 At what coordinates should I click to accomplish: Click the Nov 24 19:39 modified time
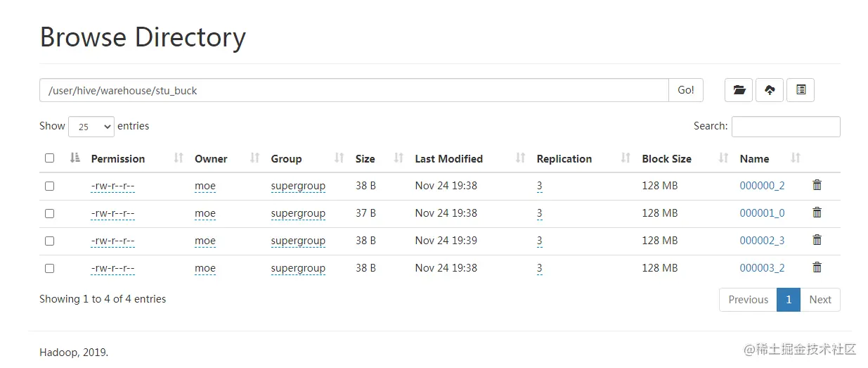(446, 241)
